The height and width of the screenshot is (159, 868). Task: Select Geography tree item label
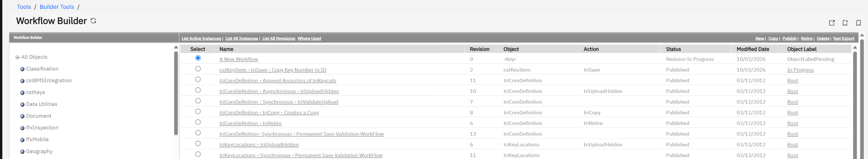tap(39, 151)
